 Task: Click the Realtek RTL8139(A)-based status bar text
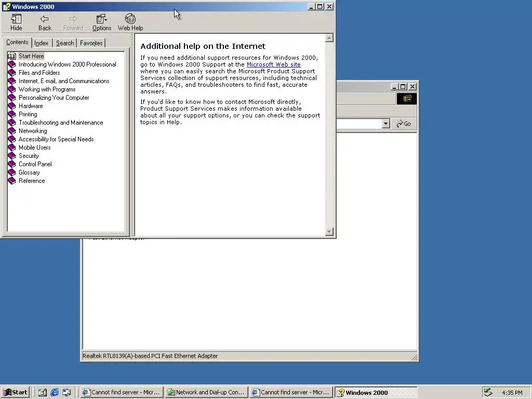(150, 356)
